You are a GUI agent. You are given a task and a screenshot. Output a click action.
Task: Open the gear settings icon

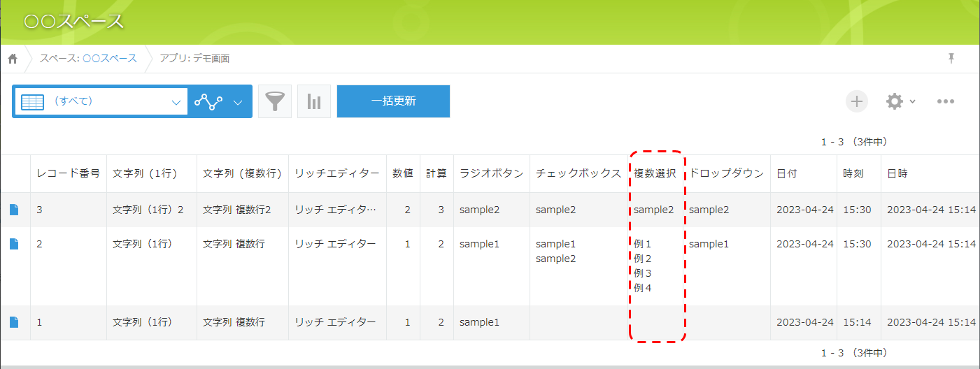click(x=894, y=101)
